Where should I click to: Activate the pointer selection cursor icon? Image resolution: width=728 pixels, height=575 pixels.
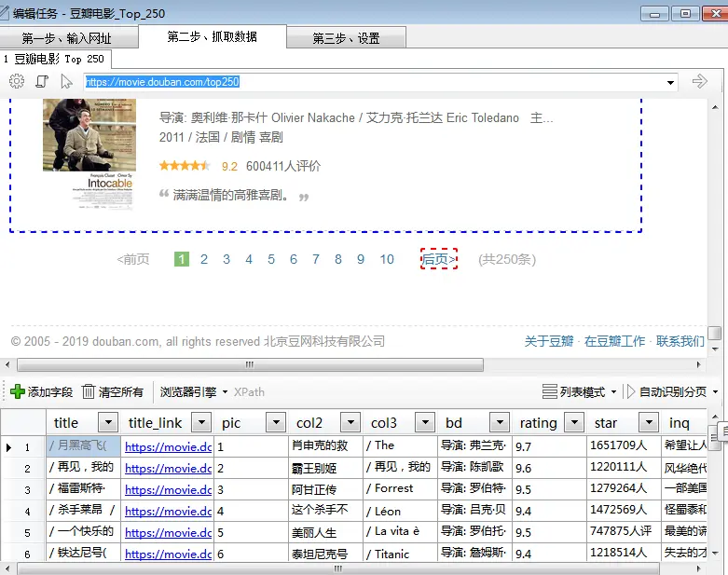[66, 82]
